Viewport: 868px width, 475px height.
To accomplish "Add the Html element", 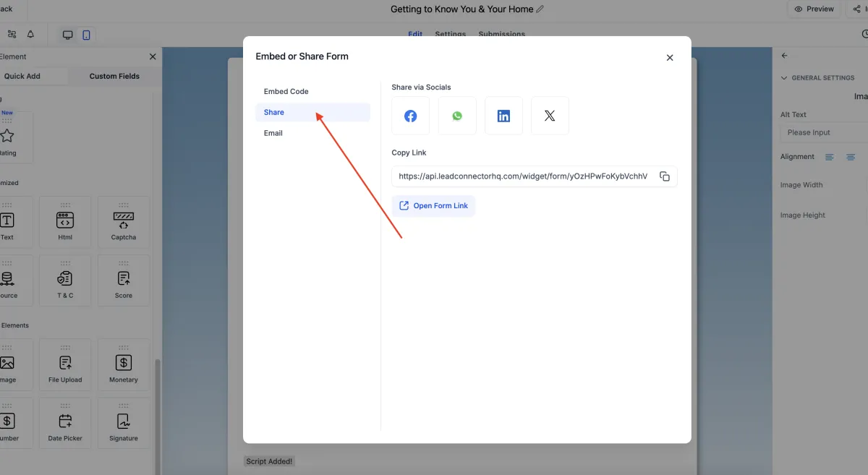I will click(x=65, y=222).
